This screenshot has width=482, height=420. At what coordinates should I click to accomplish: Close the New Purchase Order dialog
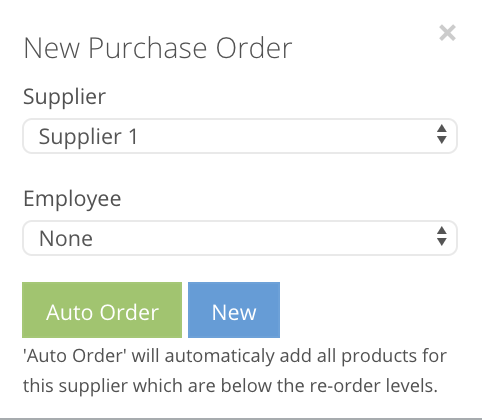447,33
